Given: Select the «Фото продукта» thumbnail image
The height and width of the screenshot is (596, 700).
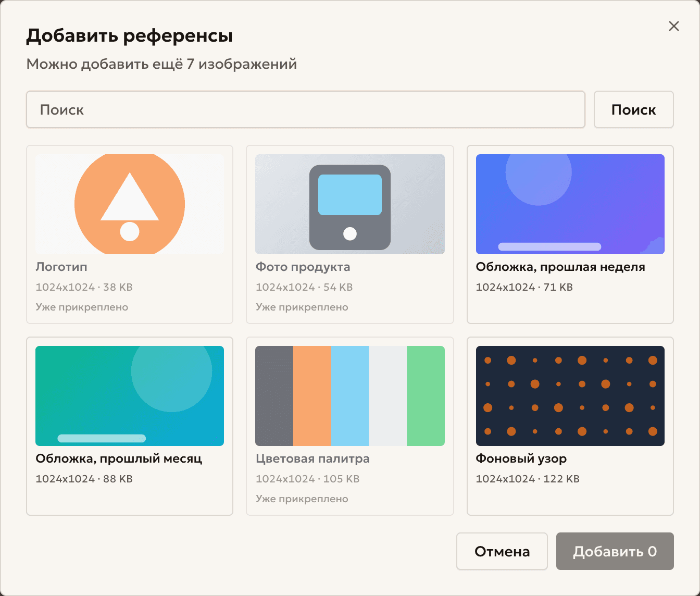Looking at the screenshot, I should click(x=350, y=204).
